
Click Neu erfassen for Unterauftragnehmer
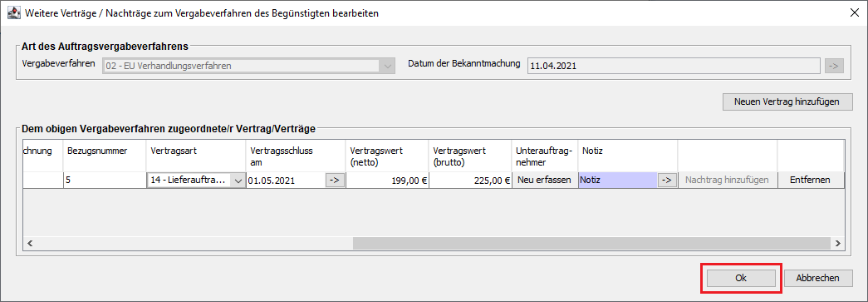[545, 180]
